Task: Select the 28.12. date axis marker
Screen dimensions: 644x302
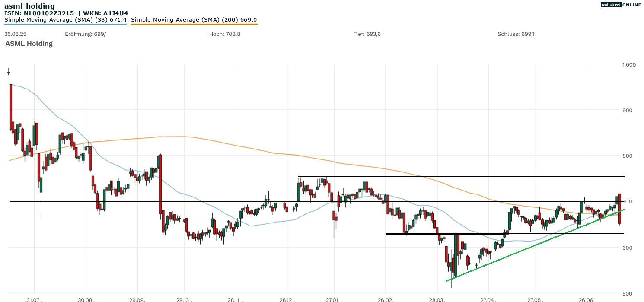Action: [287, 299]
